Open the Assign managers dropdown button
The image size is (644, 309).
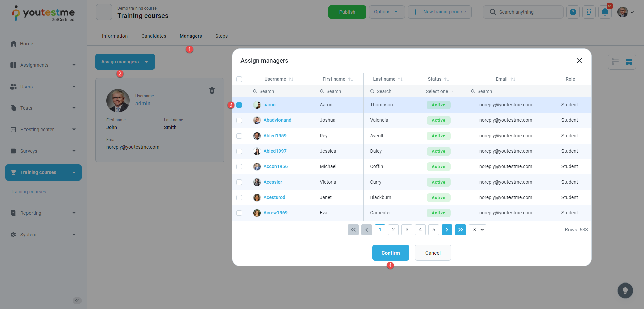coord(125,62)
